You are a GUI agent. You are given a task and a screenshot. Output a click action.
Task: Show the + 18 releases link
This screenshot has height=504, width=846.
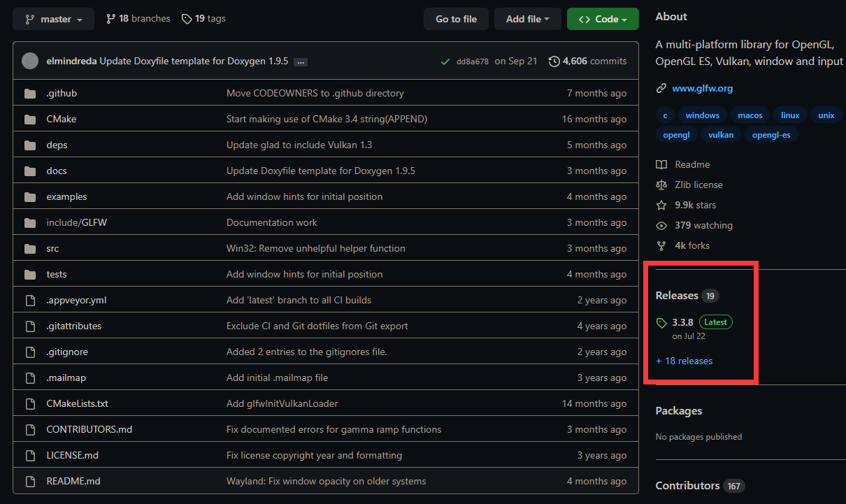tap(684, 361)
